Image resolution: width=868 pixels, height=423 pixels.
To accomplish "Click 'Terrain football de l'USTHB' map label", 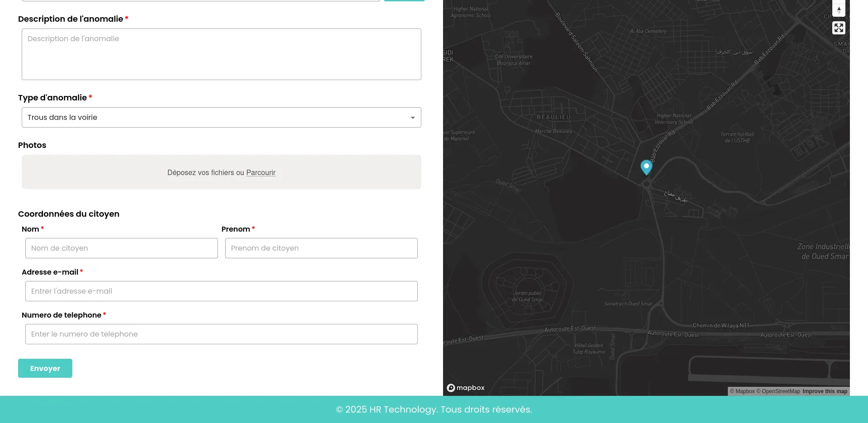I will point(737,138).
